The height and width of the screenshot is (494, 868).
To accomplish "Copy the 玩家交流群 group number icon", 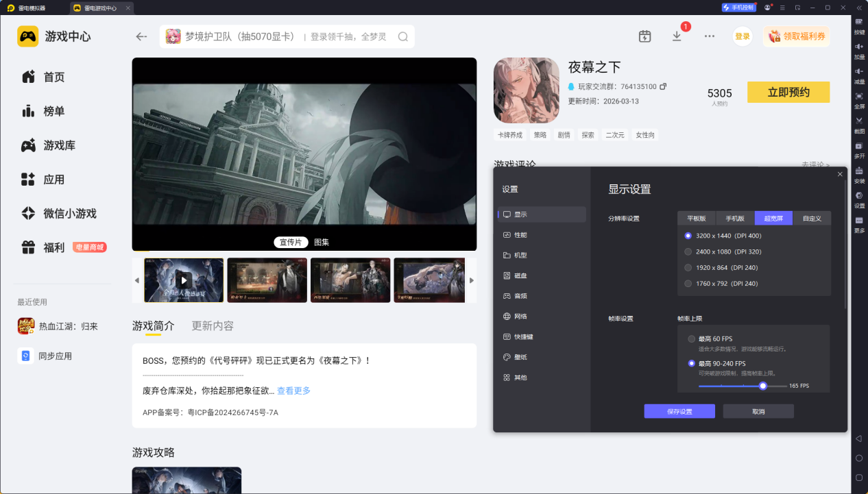I will coord(663,86).
